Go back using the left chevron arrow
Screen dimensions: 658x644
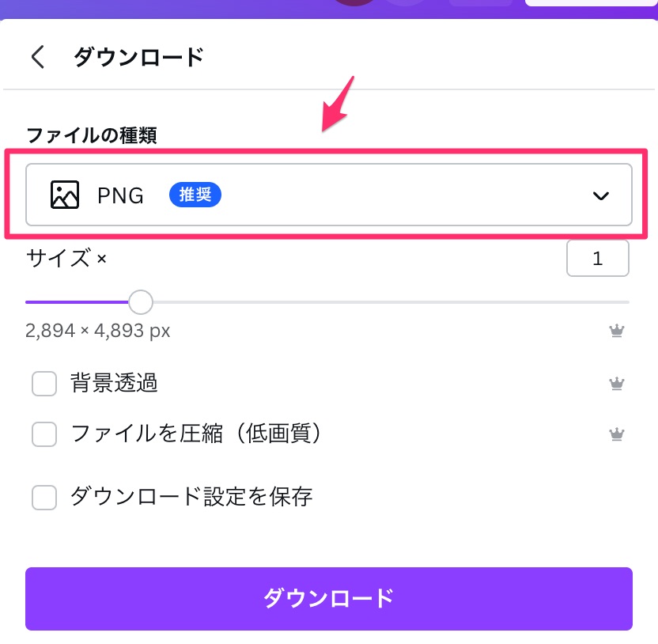click(x=38, y=57)
